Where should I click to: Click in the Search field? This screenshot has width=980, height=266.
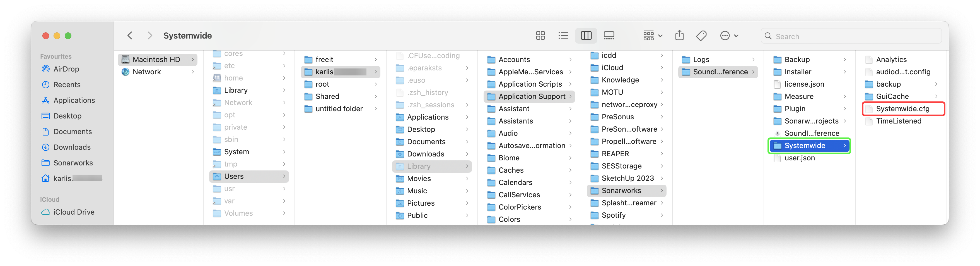(852, 36)
